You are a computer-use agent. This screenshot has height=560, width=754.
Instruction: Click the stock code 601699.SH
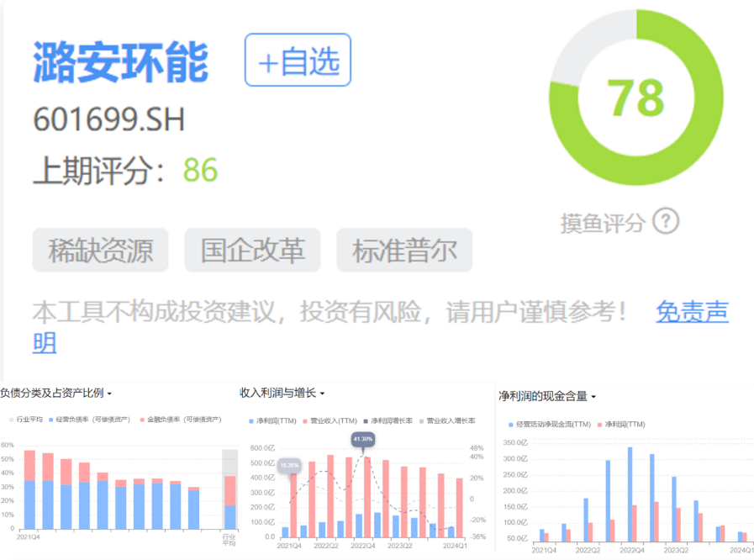click(x=108, y=119)
